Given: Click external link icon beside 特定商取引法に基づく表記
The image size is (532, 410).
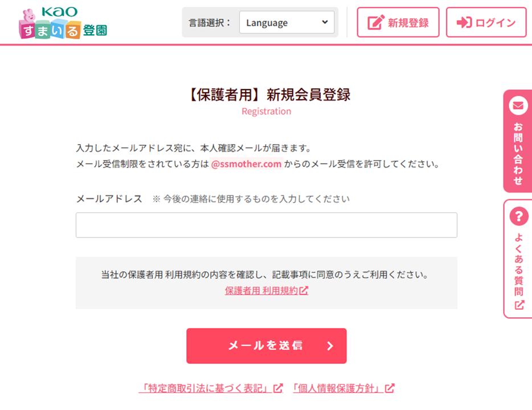Looking at the screenshot, I should 278,387.
